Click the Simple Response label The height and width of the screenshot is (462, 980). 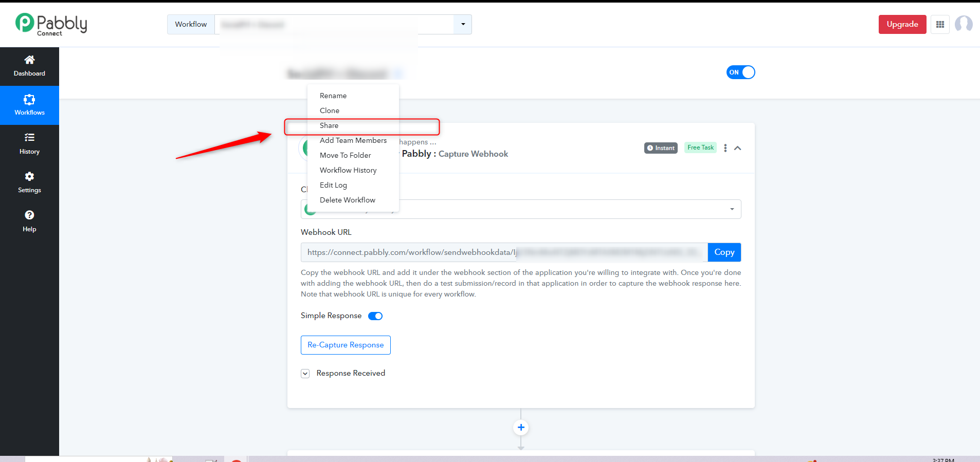(331, 316)
